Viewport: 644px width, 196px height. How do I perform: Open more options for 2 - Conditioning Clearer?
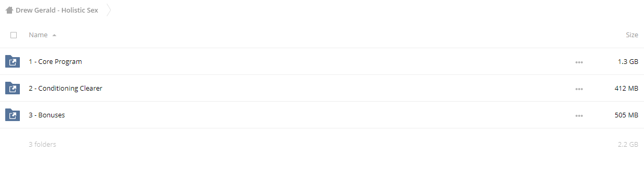click(x=579, y=89)
